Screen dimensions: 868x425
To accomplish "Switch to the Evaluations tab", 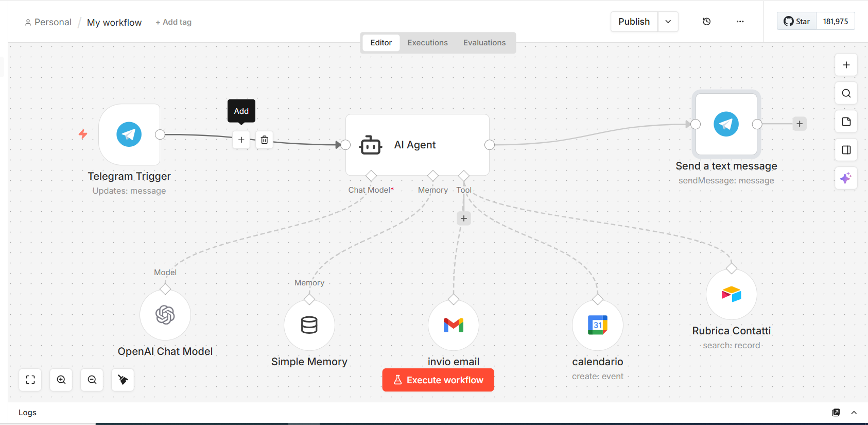I will [x=484, y=43].
